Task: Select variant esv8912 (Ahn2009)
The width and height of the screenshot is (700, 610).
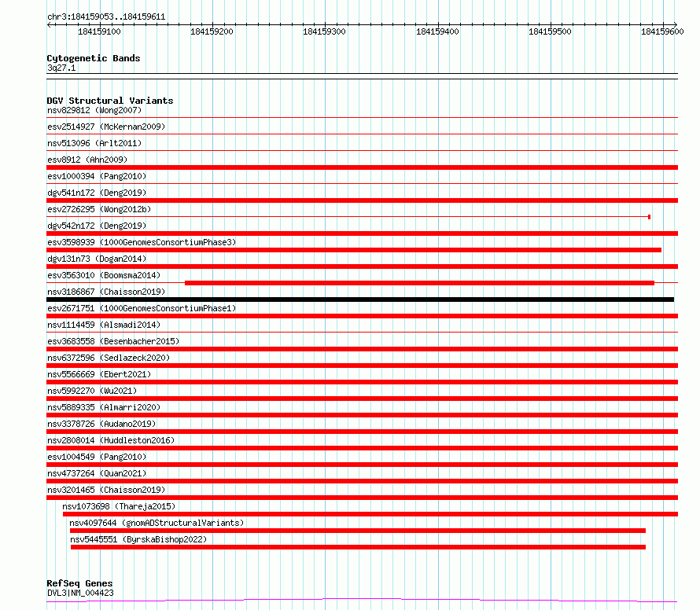Action: (87, 160)
